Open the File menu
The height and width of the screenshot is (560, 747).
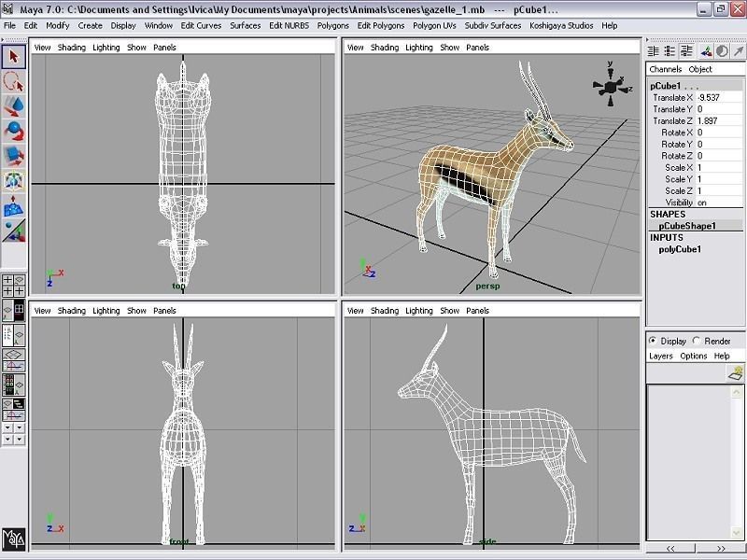(9, 26)
